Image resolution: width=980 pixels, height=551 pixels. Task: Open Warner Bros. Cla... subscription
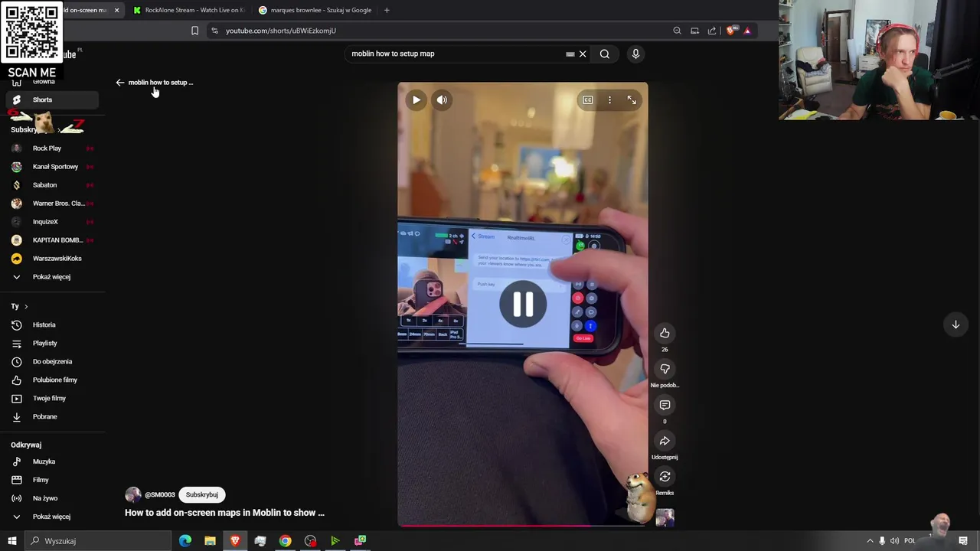click(52, 203)
